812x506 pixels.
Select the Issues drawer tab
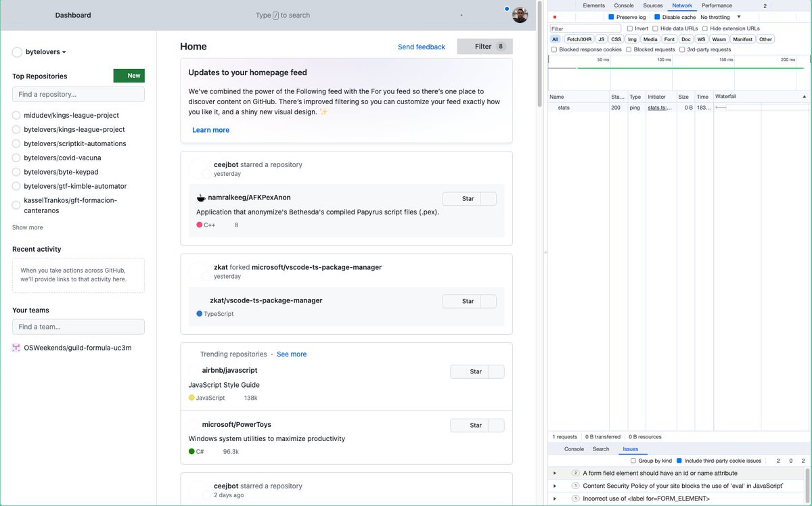point(630,449)
